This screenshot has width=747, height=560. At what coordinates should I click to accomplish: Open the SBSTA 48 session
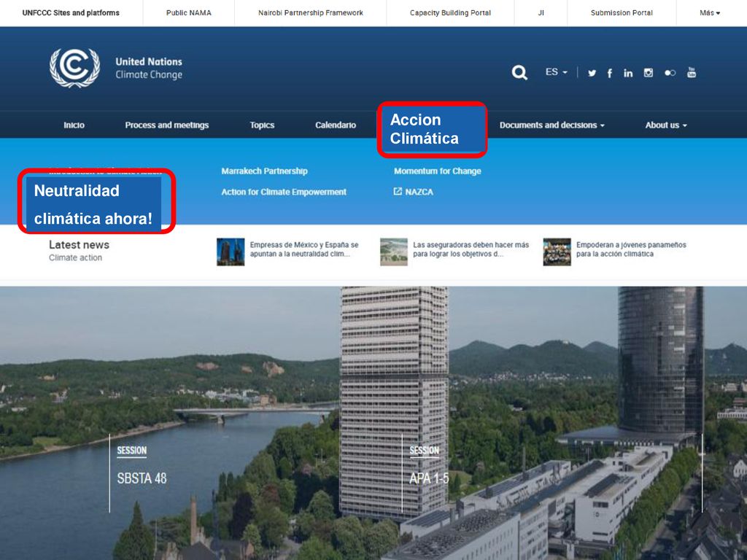pos(142,478)
